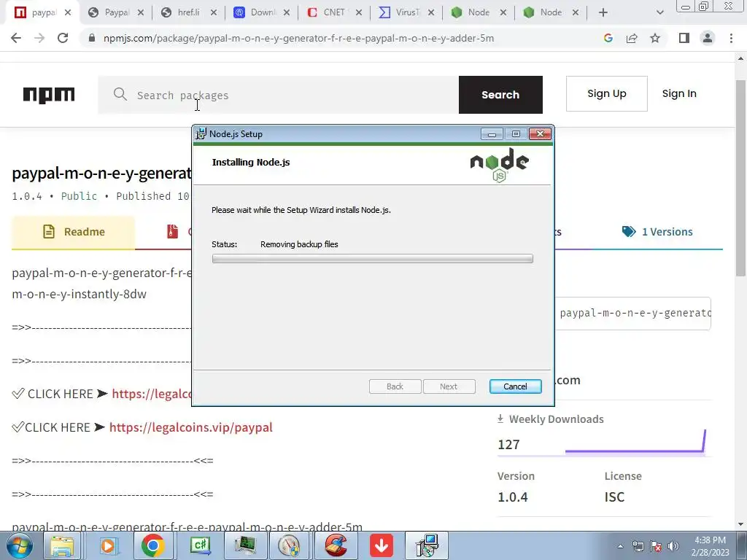Open the legalcoins.vip/paypal link
This screenshot has height=560, width=747.
pos(190,427)
